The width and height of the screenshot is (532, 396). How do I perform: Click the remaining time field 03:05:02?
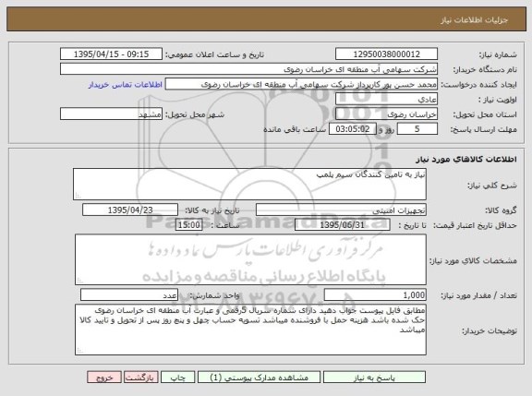[x=353, y=129]
